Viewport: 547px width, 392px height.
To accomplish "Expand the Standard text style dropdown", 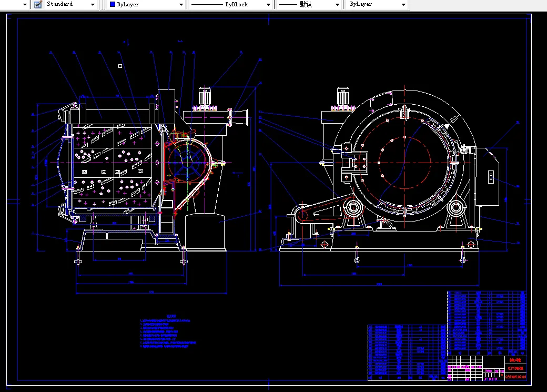I will pyautogui.click(x=93, y=5).
